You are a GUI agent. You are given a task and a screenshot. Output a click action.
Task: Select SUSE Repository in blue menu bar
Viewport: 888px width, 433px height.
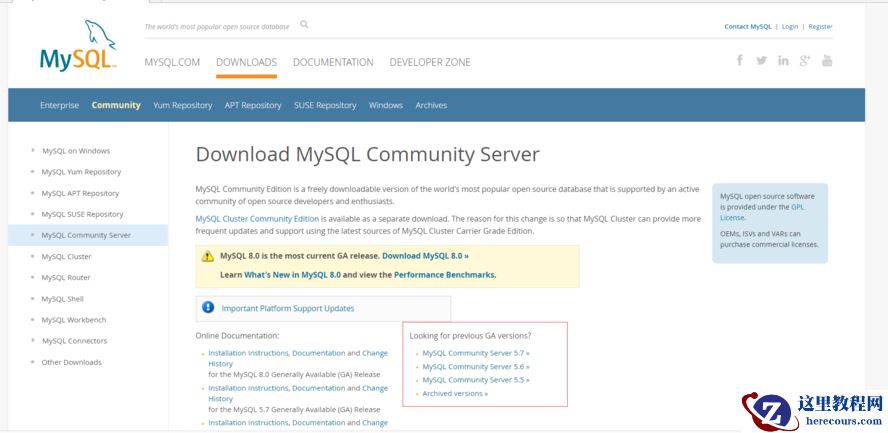click(325, 105)
